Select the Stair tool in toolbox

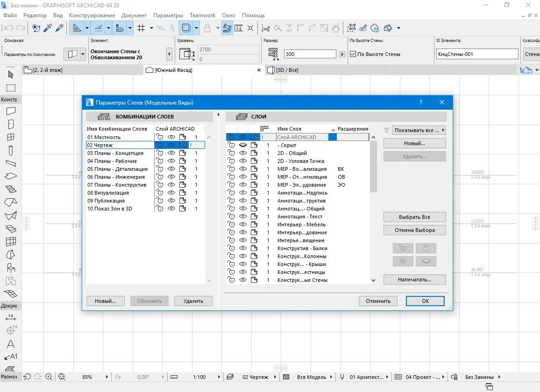11,189
